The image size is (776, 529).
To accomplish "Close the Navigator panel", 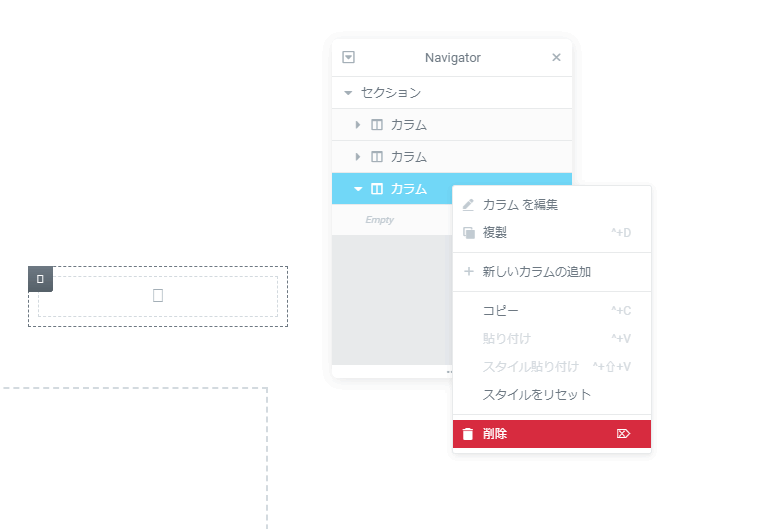I will pyautogui.click(x=556, y=58).
